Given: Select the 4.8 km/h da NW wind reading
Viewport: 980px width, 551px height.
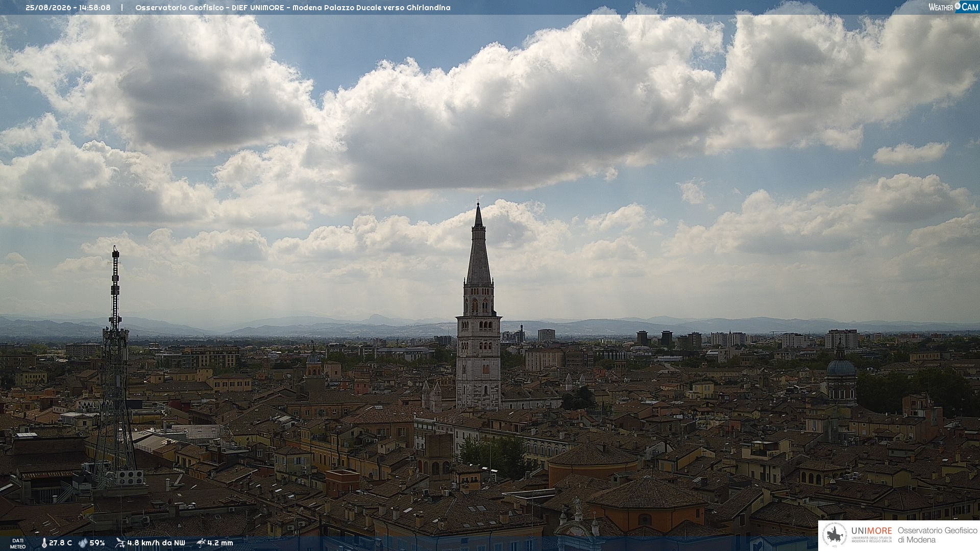Looking at the screenshot, I should [156, 543].
